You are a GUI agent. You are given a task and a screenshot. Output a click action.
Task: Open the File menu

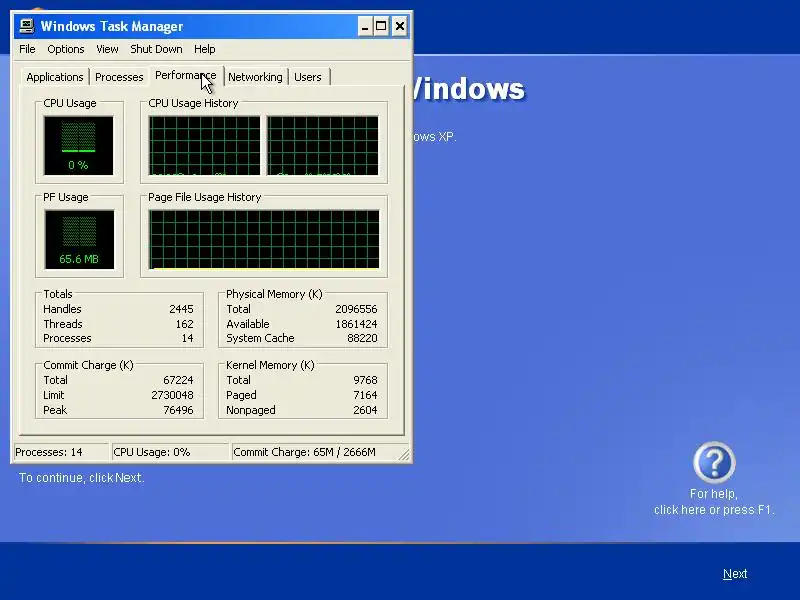pyautogui.click(x=27, y=49)
